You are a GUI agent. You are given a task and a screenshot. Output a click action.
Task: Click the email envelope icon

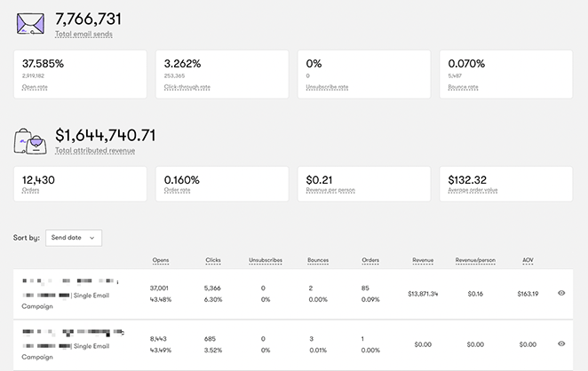[32, 23]
